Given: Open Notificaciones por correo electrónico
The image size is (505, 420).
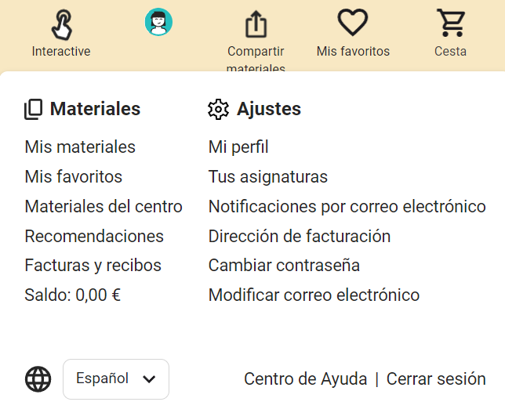Looking at the screenshot, I should [x=347, y=207].
